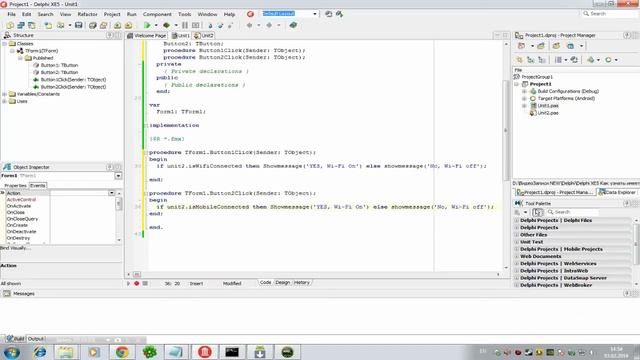This screenshot has height=360, width=640.
Task: Open Google Chrome from the taskbar
Action: point(122,352)
